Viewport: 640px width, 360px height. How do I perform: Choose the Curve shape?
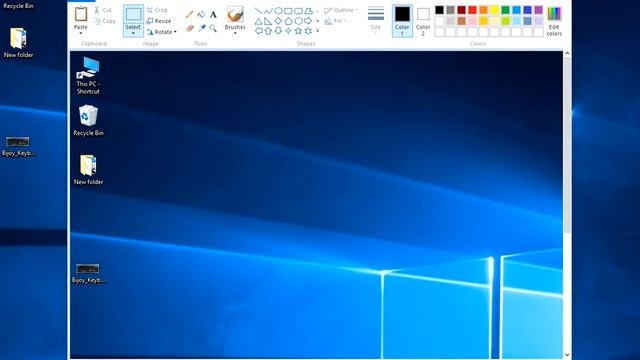(x=268, y=11)
